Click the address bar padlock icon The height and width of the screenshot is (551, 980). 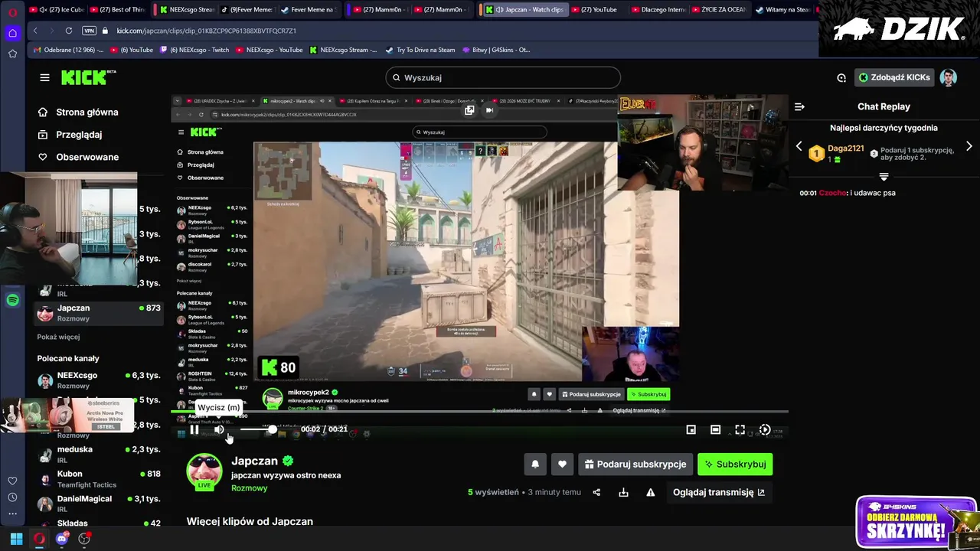(105, 31)
